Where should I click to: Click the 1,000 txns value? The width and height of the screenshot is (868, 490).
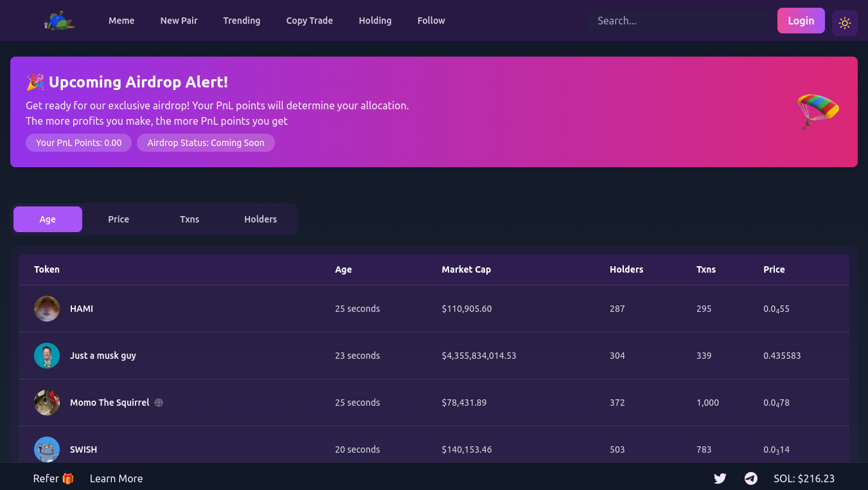click(x=707, y=403)
